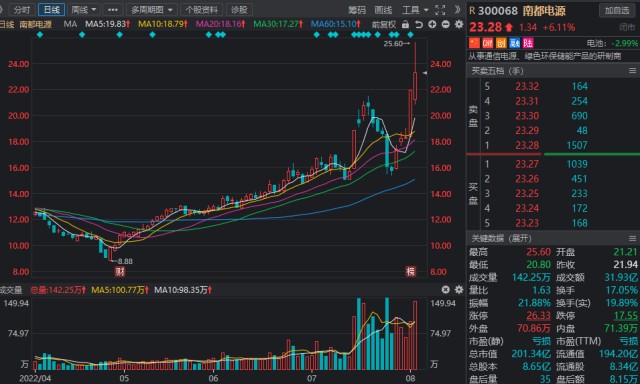Click the 跌停 limit-down price 17.55
The image size is (640, 384).
(625, 315)
